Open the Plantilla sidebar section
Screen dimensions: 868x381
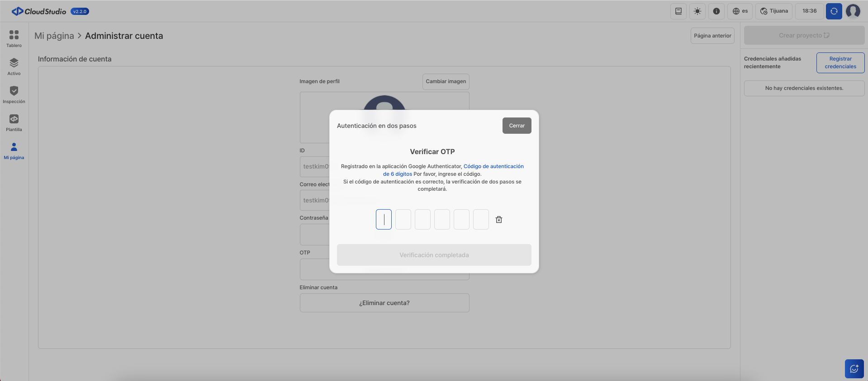(14, 122)
